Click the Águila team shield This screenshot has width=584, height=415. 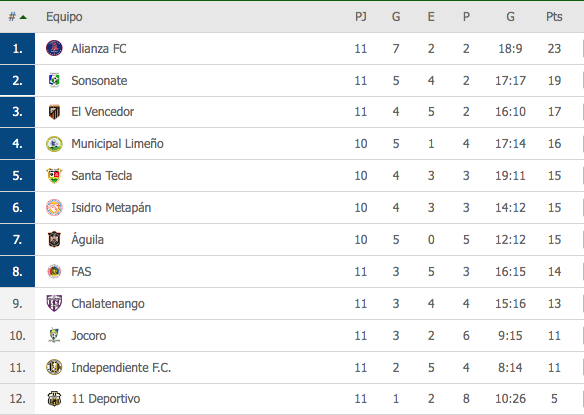54,240
